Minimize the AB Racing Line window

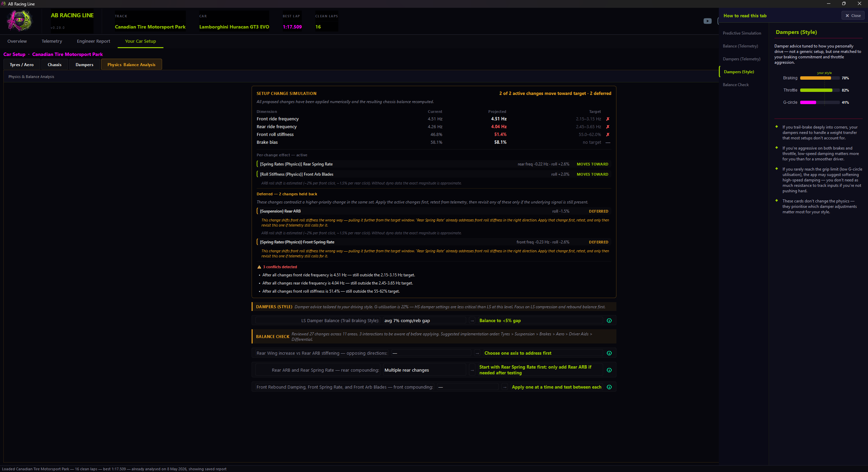828,4
